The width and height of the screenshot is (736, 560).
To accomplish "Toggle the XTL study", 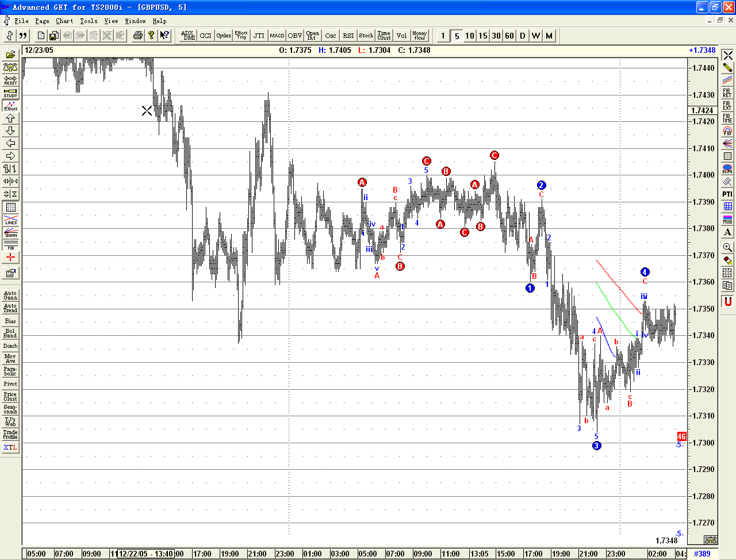I will tap(10, 447).
